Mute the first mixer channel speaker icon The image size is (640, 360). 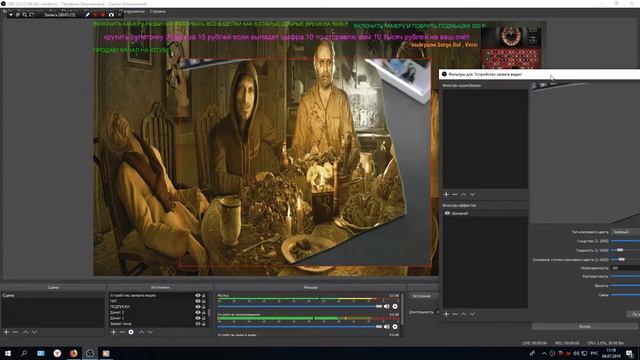[x=387, y=306]
